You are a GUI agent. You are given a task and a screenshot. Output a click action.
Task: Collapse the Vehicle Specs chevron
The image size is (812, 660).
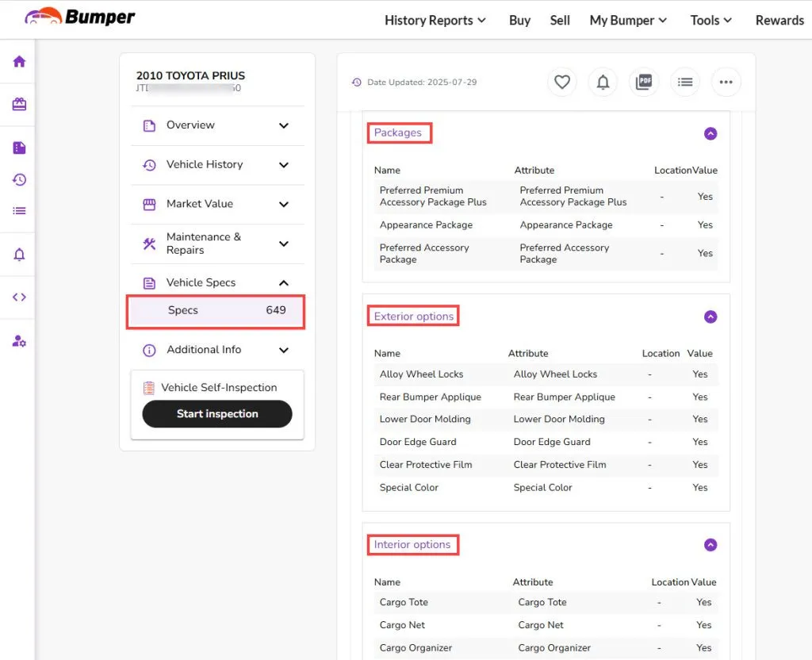pyautogui.click(x=284, y=283)
